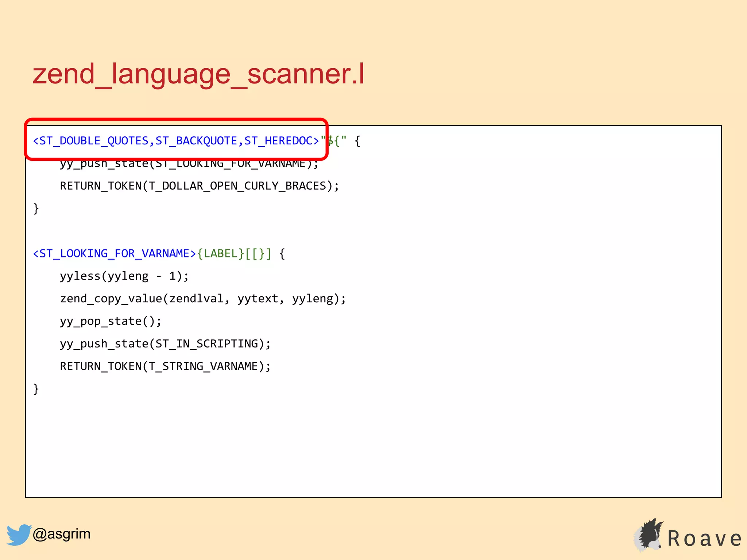
Task: Click the yyless(yyleng - 1) line
Action: click(x=124, y=276)
